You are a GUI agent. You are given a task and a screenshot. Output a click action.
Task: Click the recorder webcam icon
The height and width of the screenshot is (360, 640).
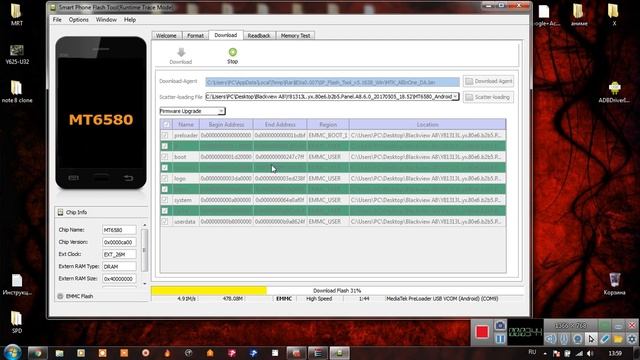[578, 339]
